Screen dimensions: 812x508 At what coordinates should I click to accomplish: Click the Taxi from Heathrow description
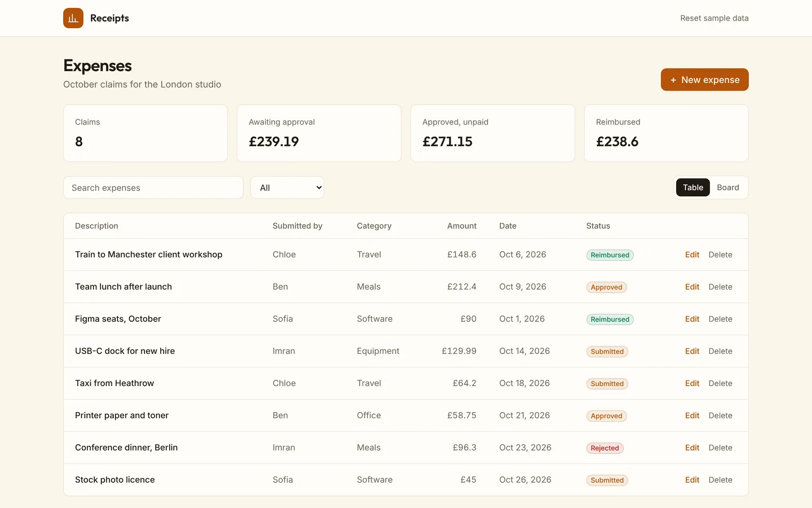click(x=114, y=383)
